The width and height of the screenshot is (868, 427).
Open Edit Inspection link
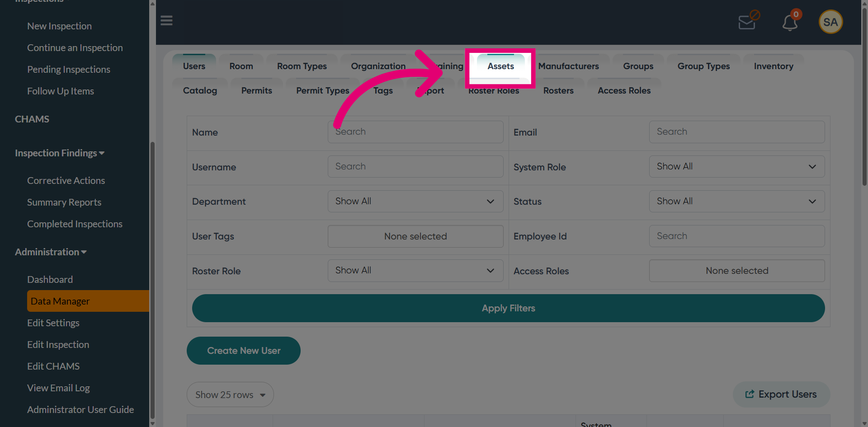pos(58,345)
